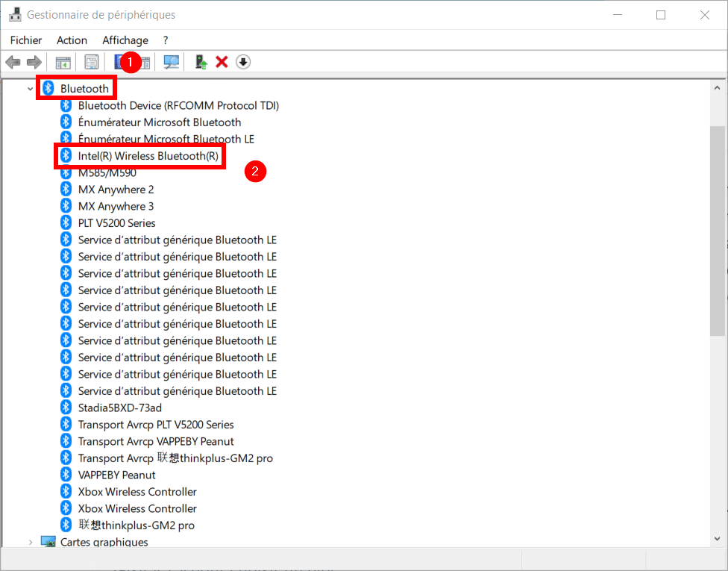
Task: Click the red X uninstall device icon
Action: tap(222, 62)
